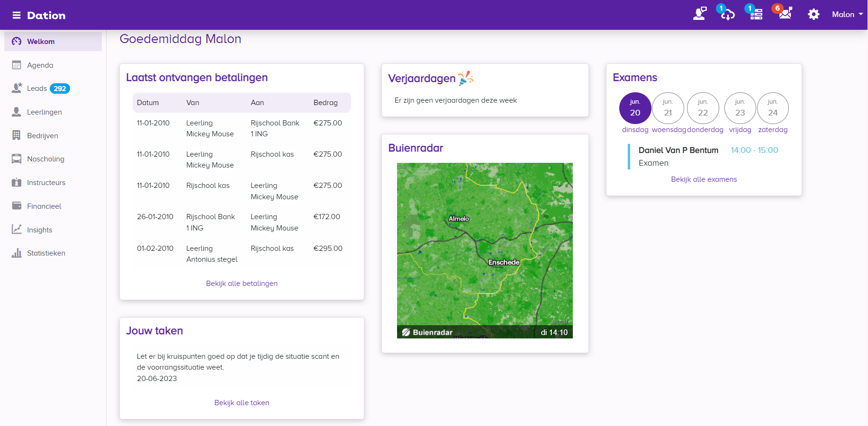Viewport: 868px width, 426px height.
Task: Click the Aan column header
Action: point(257,103)
